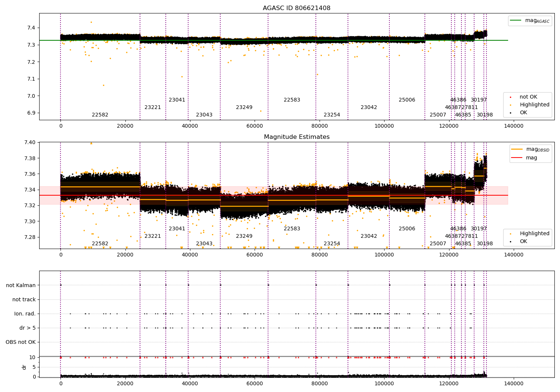Click the rotated 'dr' y-axis label
This screenshot has width=560, height=392.
point(24,367)
